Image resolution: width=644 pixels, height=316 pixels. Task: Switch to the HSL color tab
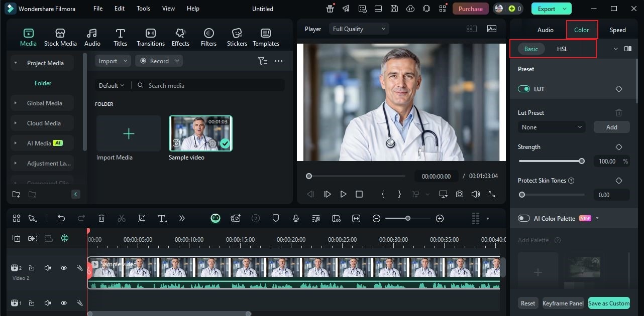[562, 49]
